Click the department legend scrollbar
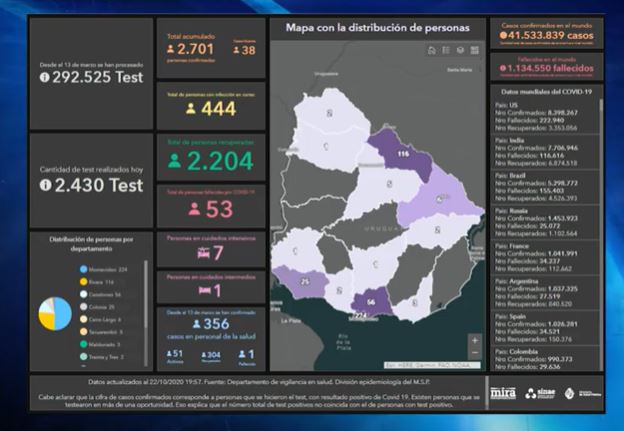The image size is (624, 431). [147, 300]
